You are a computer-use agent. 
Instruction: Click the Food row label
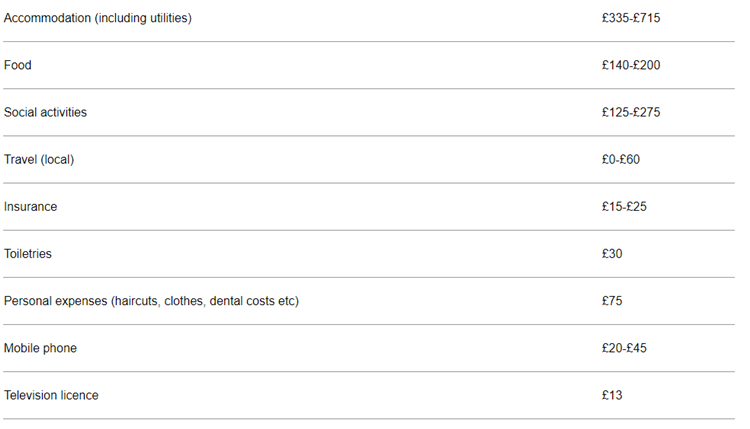18,65
